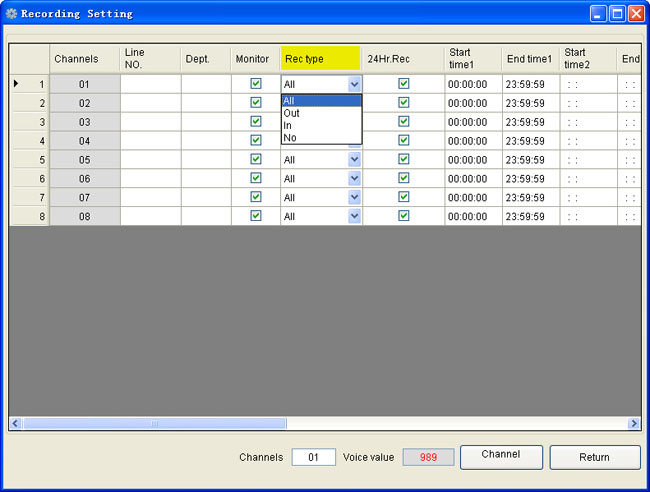This screenshot has width=650, height=492.
Task: Click the horizontal scrollbar right arrow
Action: pos(634,424)
